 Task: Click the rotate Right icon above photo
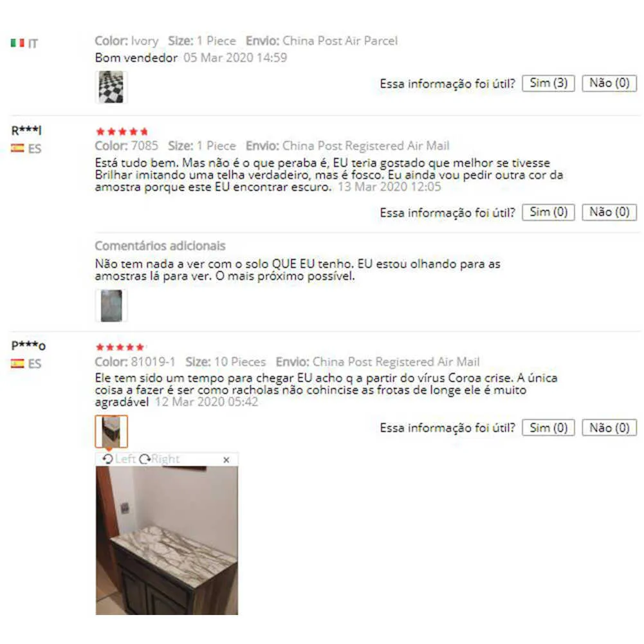point(145,459)
